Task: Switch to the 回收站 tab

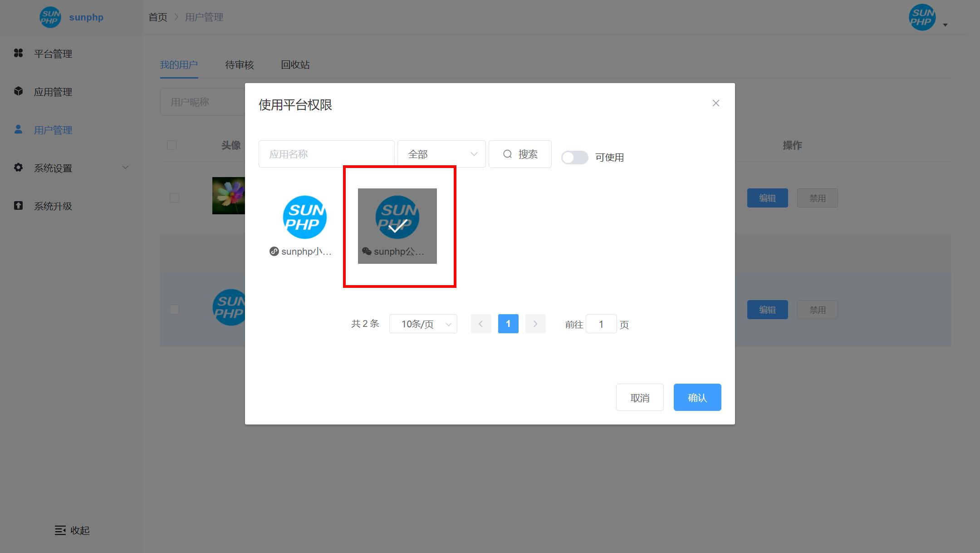Action: [x=295, y=64]
